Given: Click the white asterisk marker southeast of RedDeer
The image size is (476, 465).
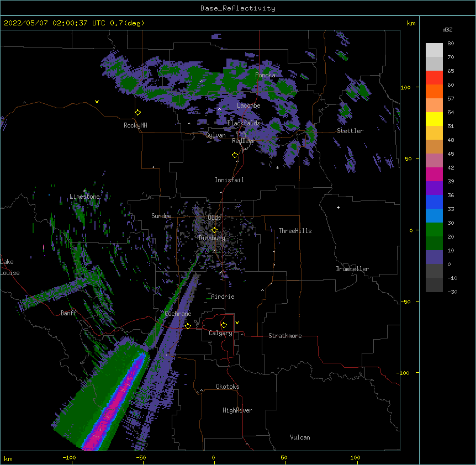Looking at the screenshot, I should tap(277, 167).
